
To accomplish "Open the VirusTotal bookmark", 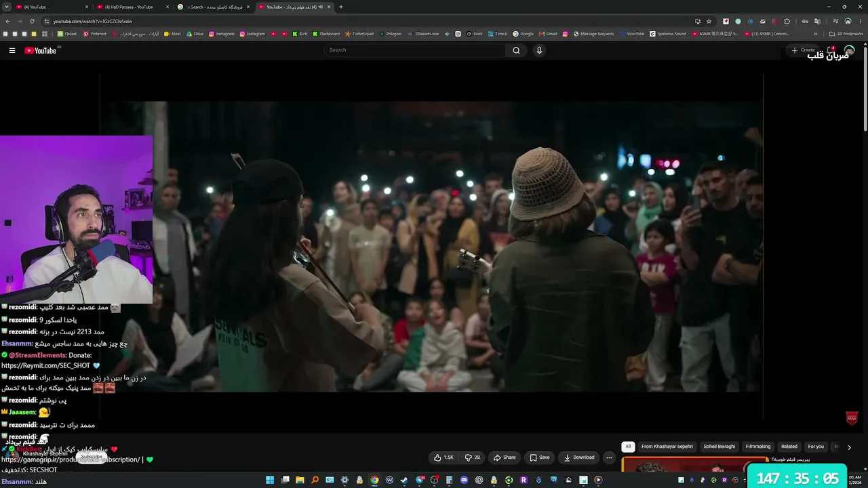I will [x=631, y=34].
